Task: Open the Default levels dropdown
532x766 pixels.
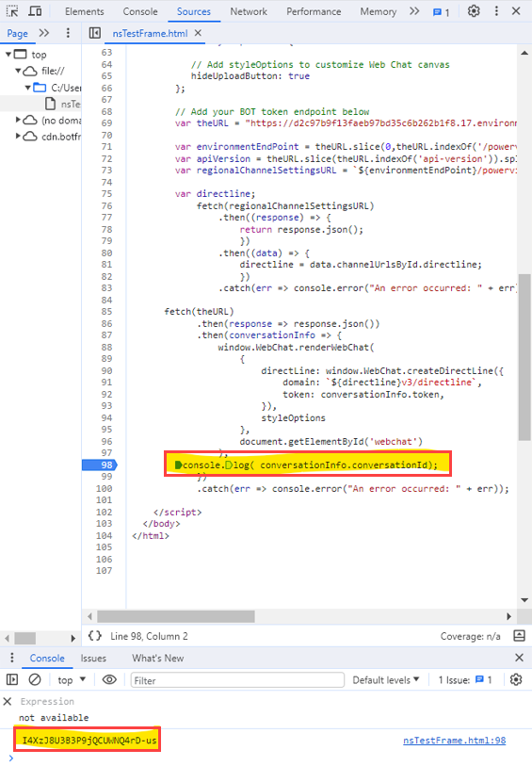Action: pos(385,680)
